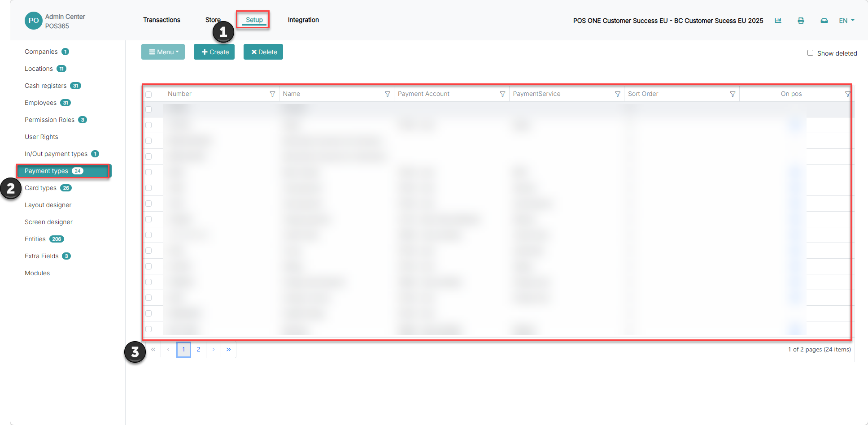Go to previous page of results
The width and height of the screenshot is (868, 425).
168,350
